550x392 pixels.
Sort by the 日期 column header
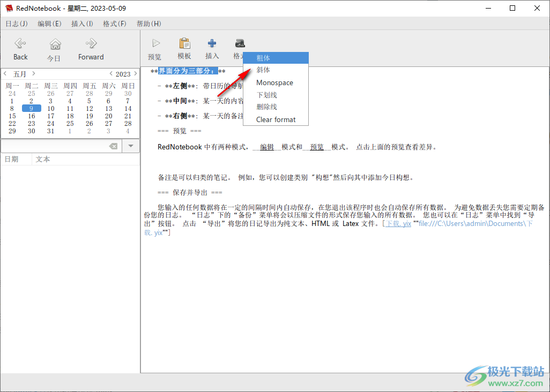click(x=16, y=159)
